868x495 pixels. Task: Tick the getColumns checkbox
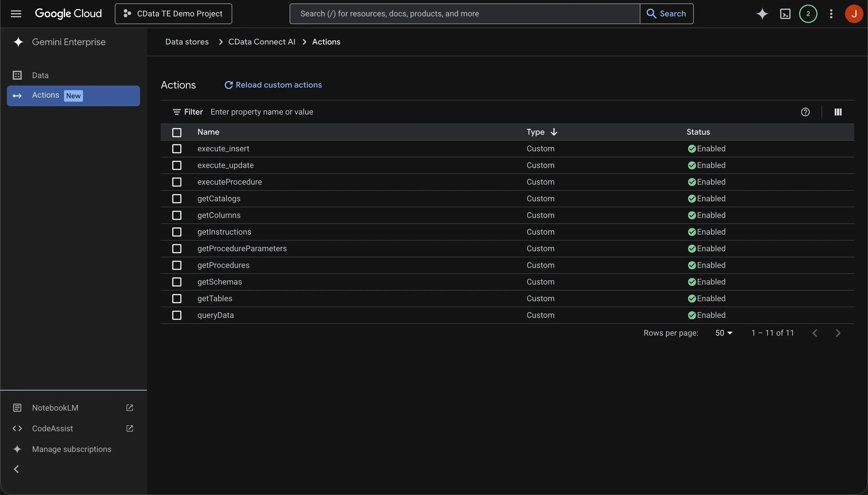click(x=177, y=215)
